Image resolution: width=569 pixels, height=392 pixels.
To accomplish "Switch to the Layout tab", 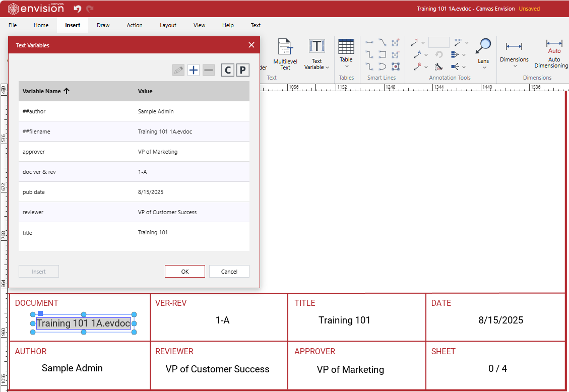I will tap(168, 25).
